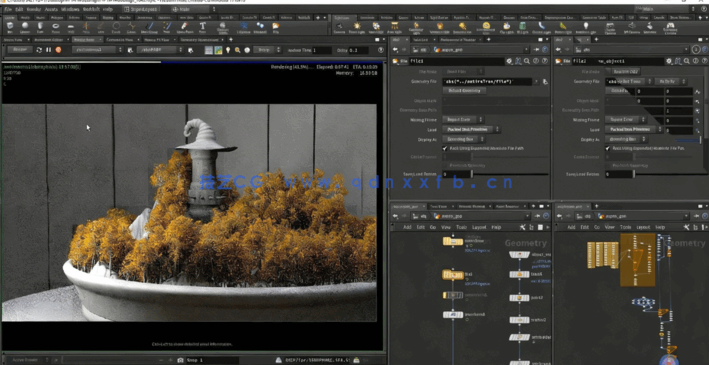Select the Camera tool on Lights shelf
Viewport: 709px width, 365px height.
pyautogui.click(x=340, y=27)
